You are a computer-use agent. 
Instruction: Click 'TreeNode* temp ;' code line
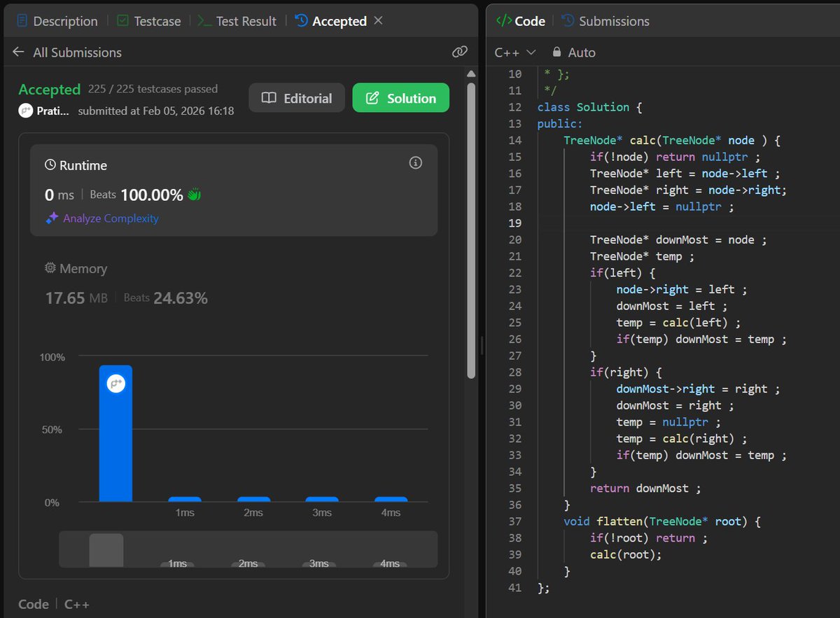[642, 256]
